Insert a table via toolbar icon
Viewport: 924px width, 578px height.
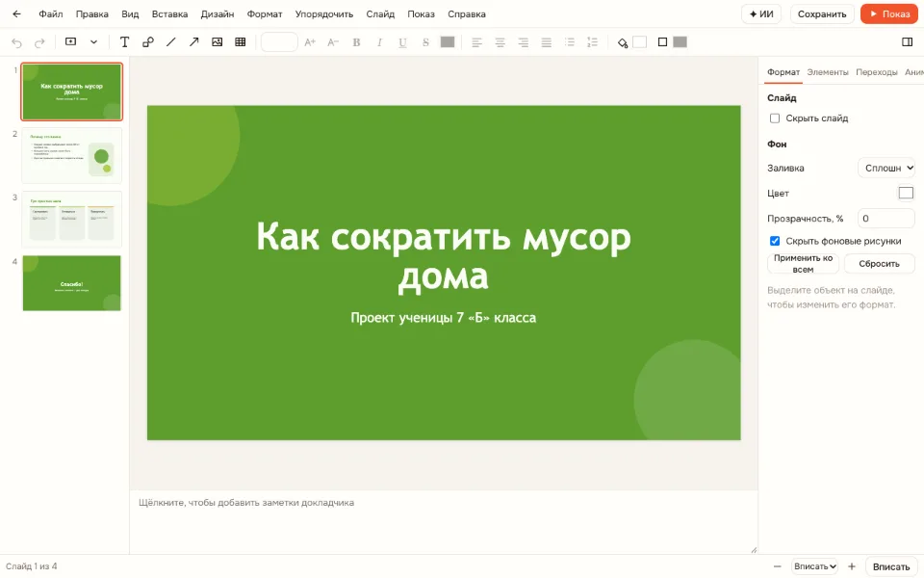pyautogui.click(x=241, y=41)
